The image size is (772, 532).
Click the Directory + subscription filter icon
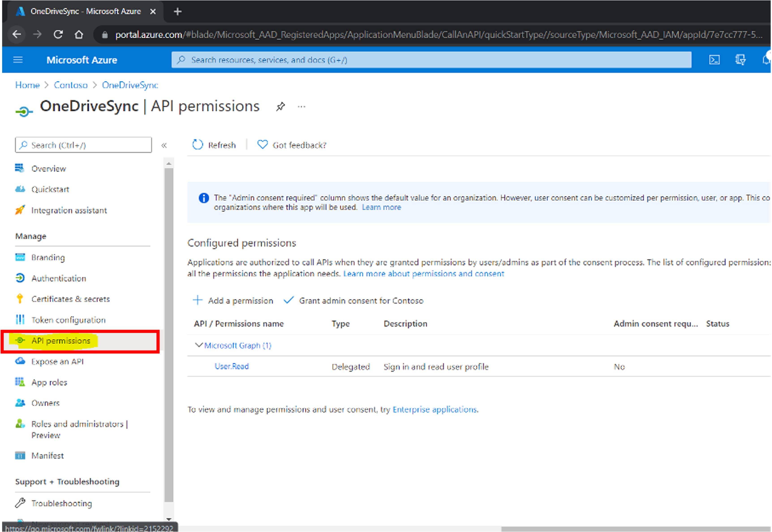click(740, 60)
